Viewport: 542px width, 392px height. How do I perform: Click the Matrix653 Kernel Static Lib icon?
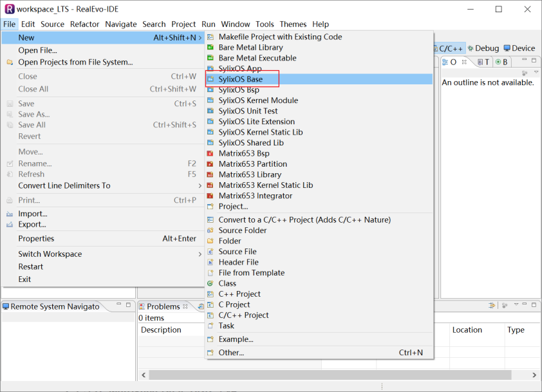coord(210,185)
